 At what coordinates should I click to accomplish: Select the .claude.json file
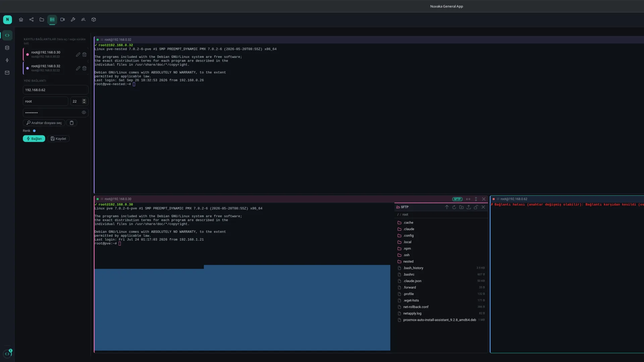(441, 281)
